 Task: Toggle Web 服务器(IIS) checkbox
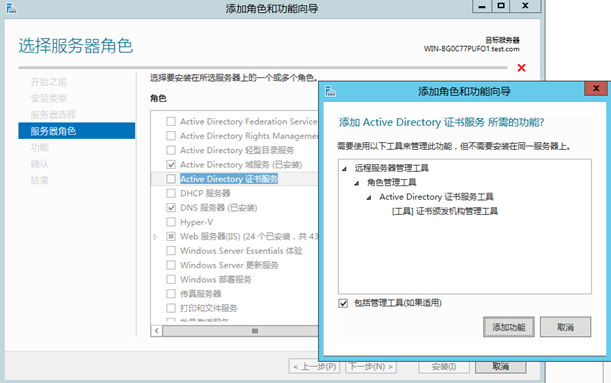tap(171, 237)
